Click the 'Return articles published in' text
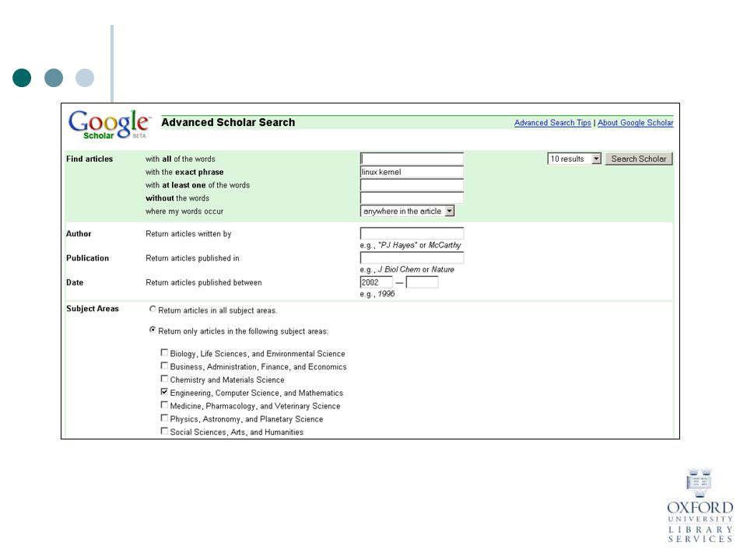Screen dimensions: 747x560 [192, 258]
